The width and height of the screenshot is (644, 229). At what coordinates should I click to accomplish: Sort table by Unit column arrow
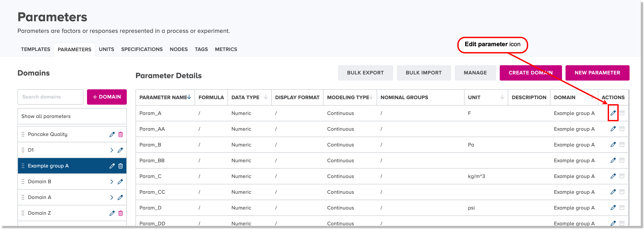click(x=502, y=97)
